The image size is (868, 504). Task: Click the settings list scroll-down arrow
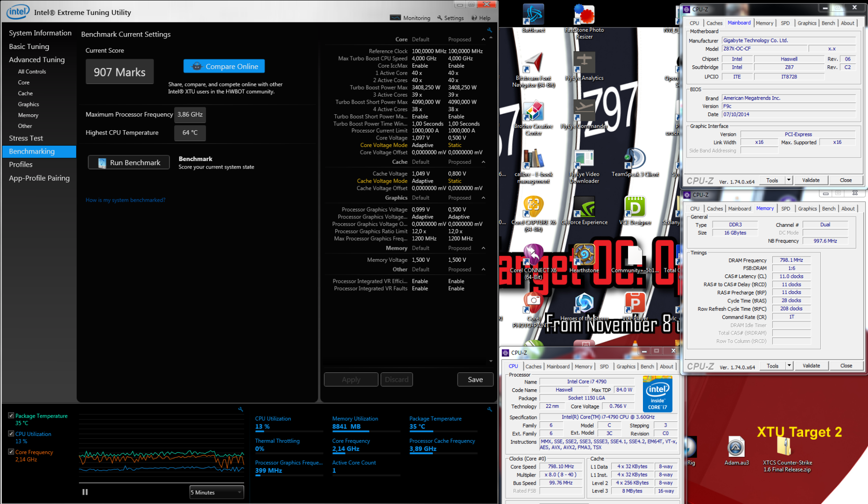pyautogui.click(x=491, y=361)
